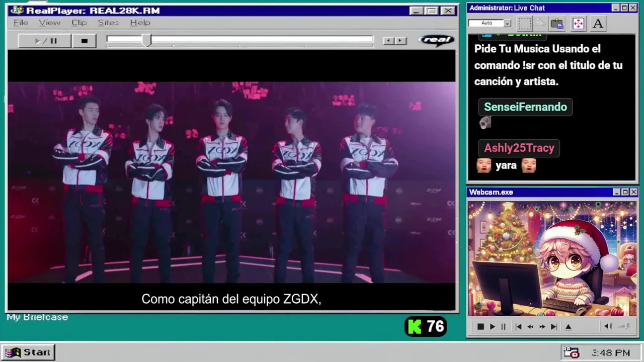Click the RealPlayer video area
This screenshot has height=362, width=644.
pos(231,180)
